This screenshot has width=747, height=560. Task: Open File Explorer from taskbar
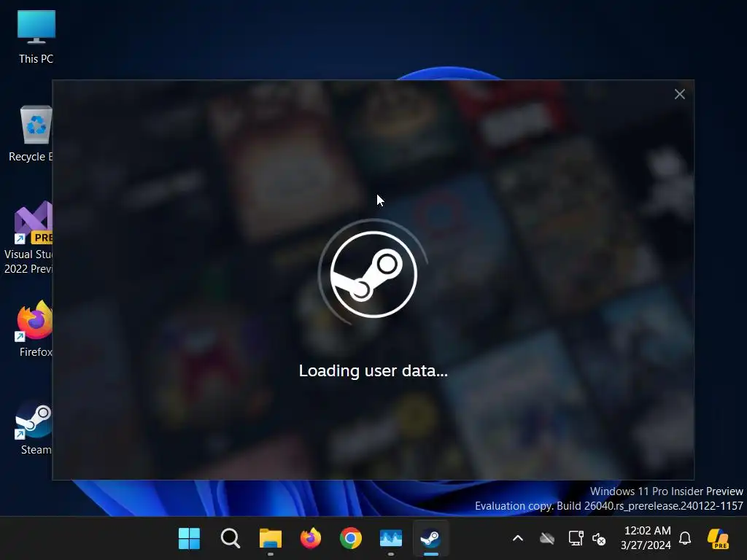click(271, 539)
